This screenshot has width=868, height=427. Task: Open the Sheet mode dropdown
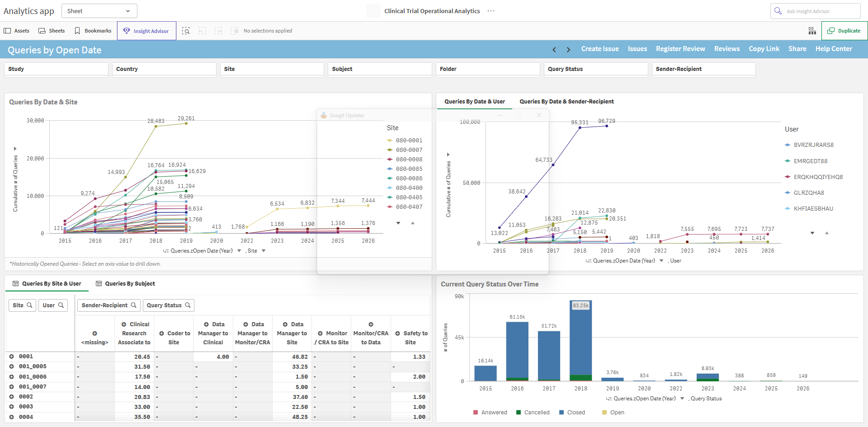99,11
